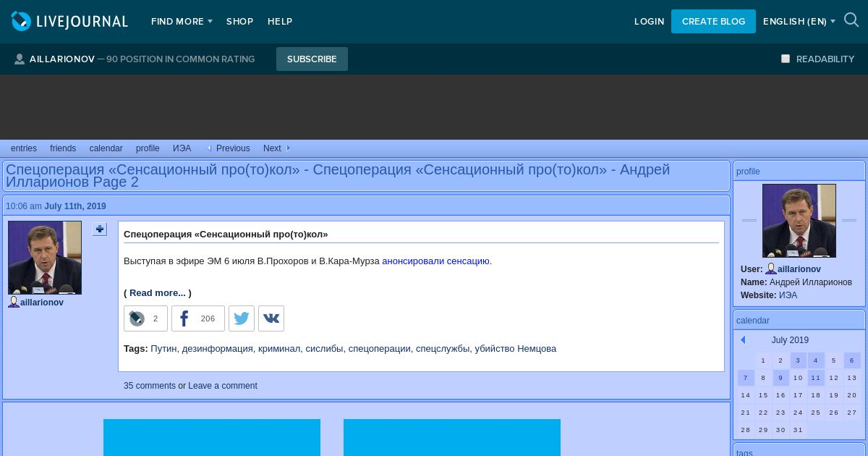This screenshot has height=456, width=868.
Task: Click the Login link
Action: coord(649,22)
